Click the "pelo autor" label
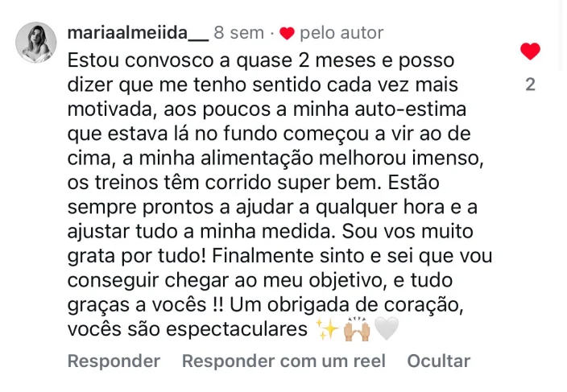This screenshot has width=567, height=392. [x=341, y=33]
